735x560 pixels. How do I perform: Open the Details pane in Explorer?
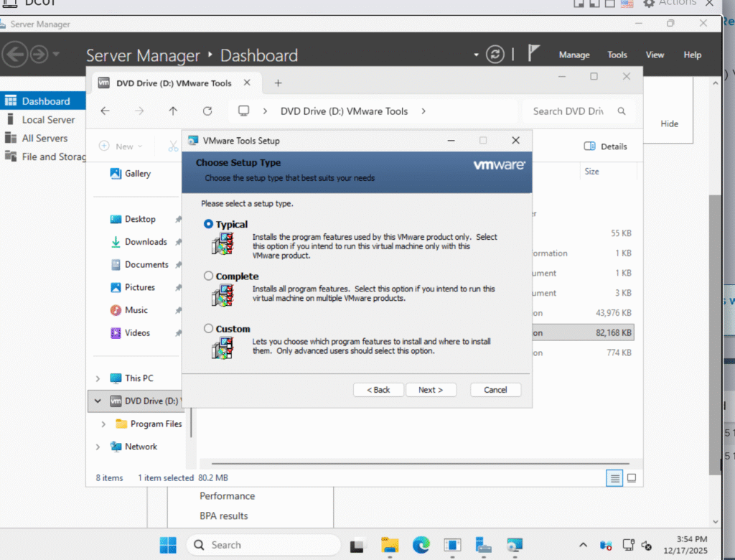(x=606, y=146)
